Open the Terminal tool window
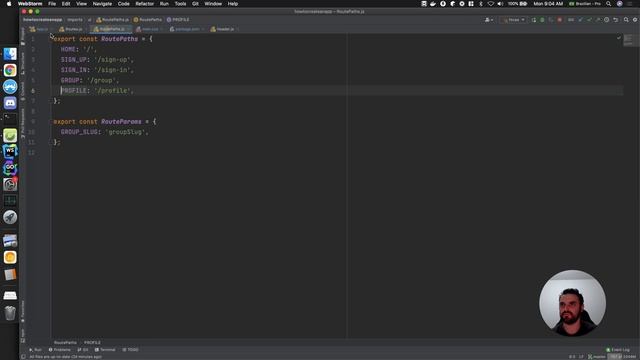The height and width of the screenshot is (360, 640). (105, 350)
